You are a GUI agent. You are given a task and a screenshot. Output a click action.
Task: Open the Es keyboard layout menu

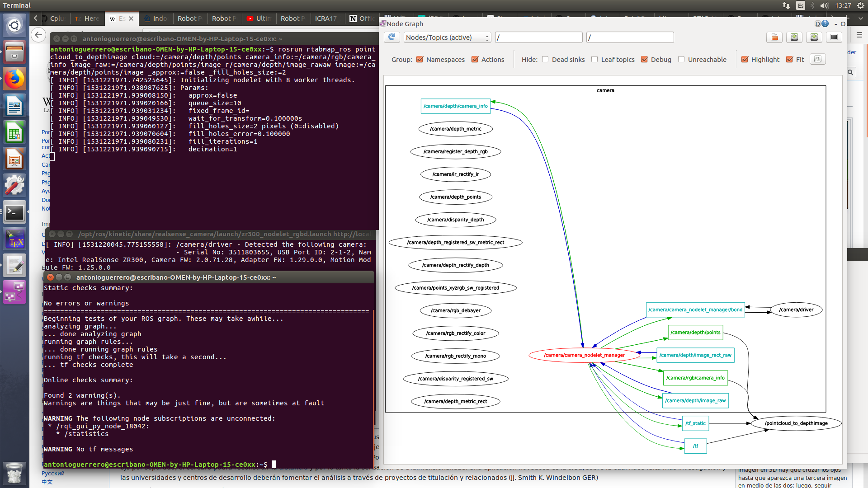pyautogui.click(x=800, y=5)
